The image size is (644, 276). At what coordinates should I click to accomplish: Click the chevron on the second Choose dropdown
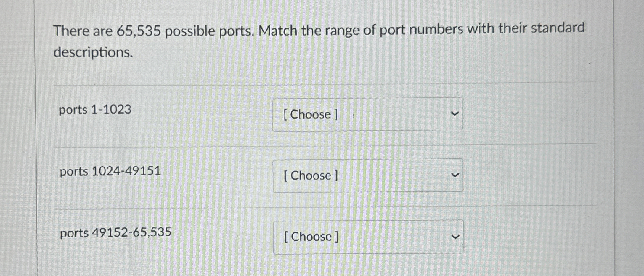pyautogui.click(x=455, y=175)
